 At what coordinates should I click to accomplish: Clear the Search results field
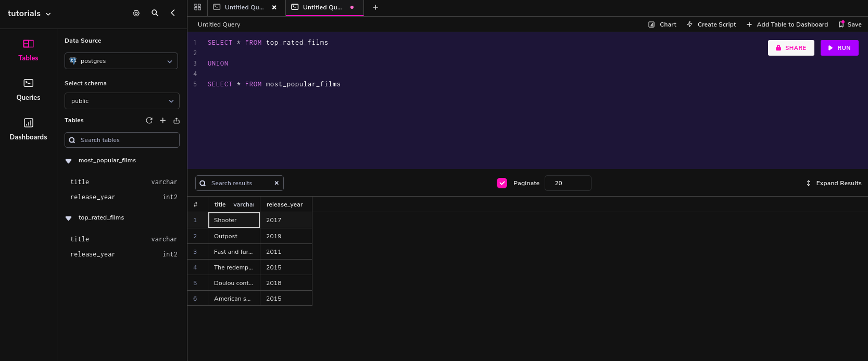point(276,183)
